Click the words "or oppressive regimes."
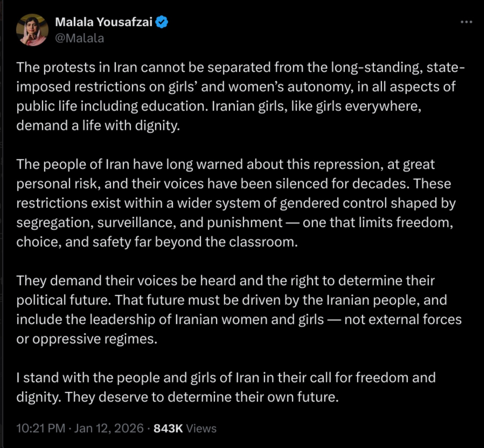484x448 pixels. [x=87, y=339]
